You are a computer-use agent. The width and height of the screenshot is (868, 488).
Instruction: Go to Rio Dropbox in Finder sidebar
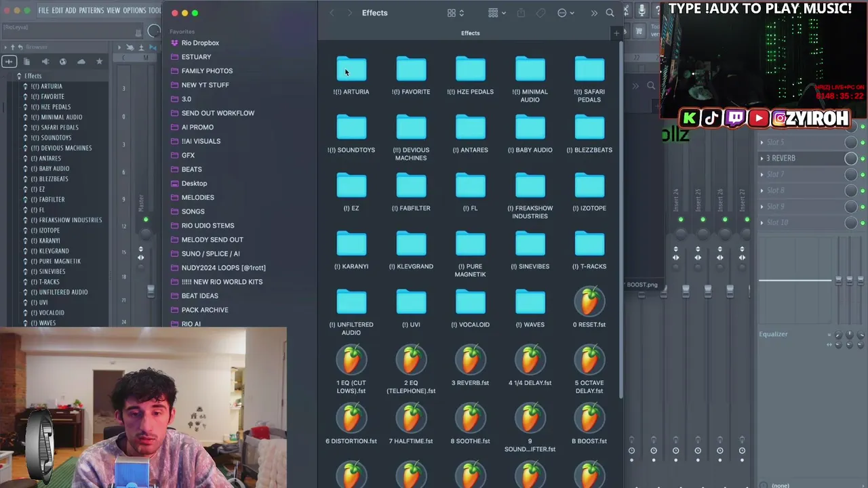(x=200, y=43)
